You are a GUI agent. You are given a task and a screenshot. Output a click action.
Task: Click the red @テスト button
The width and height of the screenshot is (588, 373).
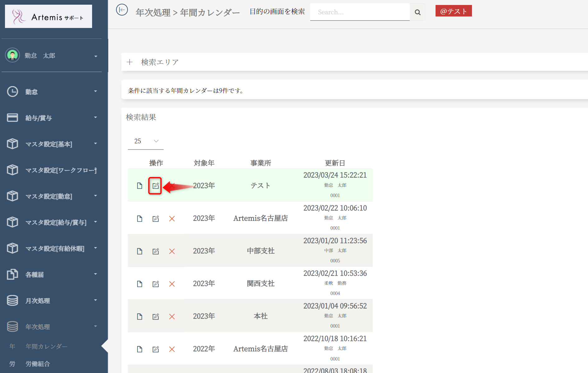tap(453, 11)
